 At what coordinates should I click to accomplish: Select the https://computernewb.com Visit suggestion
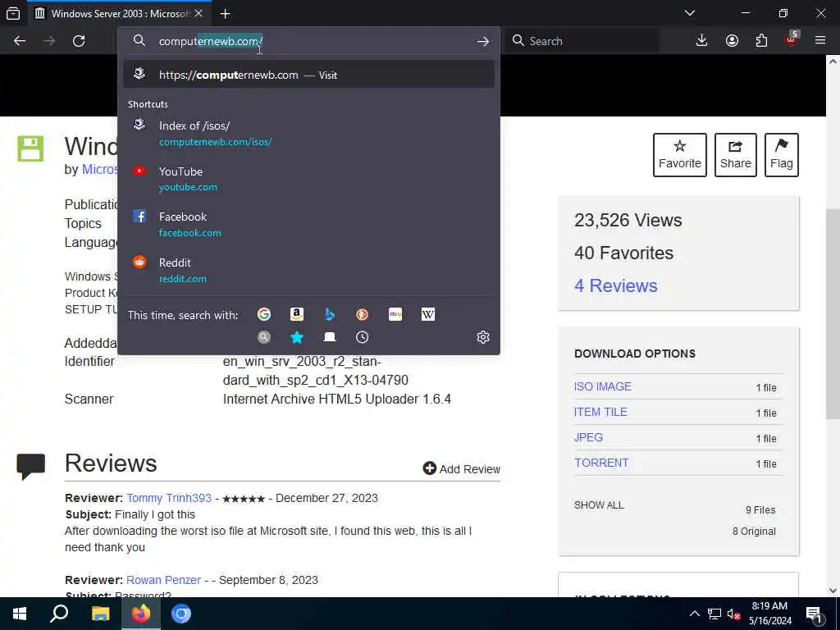(x=308, y=75)
